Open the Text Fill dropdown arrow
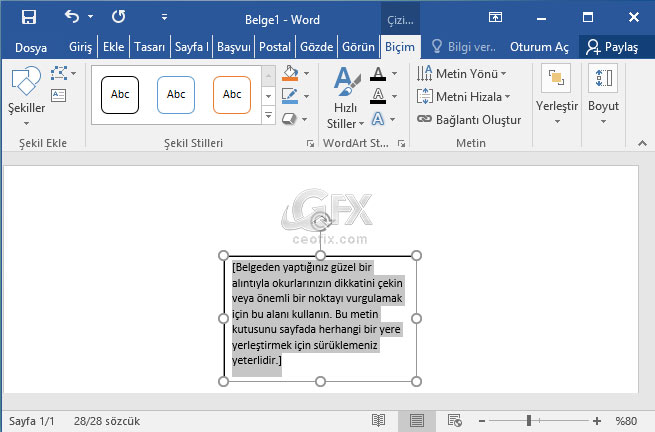Image resolution: width=655 pixels, height=432 pixels. coord(394,74)
